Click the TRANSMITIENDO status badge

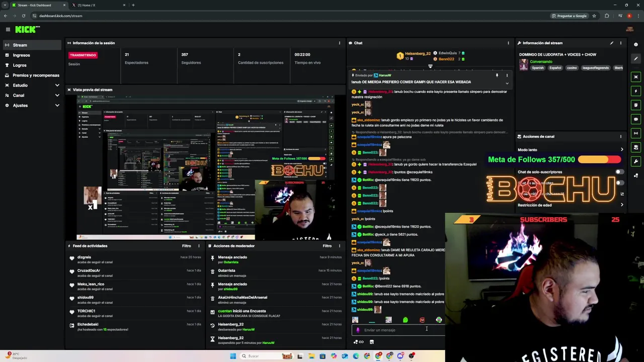83,55
